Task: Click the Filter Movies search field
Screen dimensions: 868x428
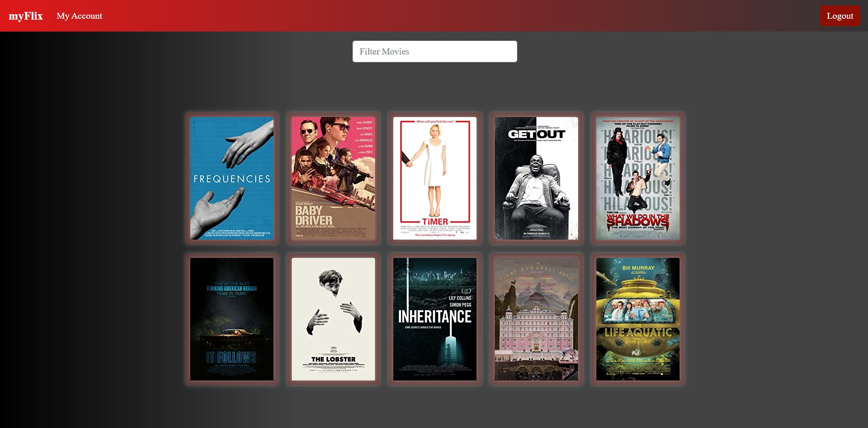Action: (434, 51)
